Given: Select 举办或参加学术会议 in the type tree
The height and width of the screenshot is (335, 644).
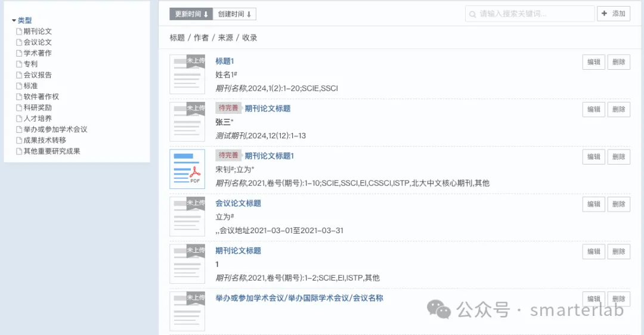Looking at the screenshot, I should coord(55,129).
